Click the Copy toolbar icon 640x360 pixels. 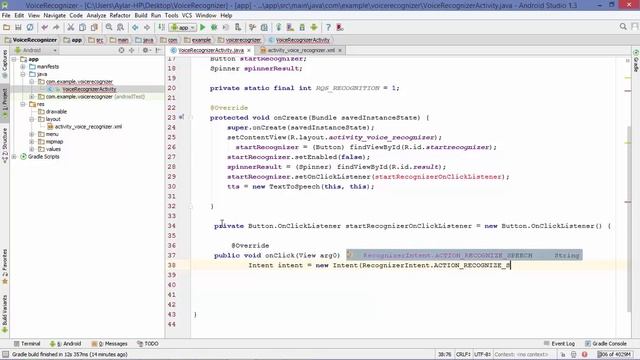tap(82, 27)
